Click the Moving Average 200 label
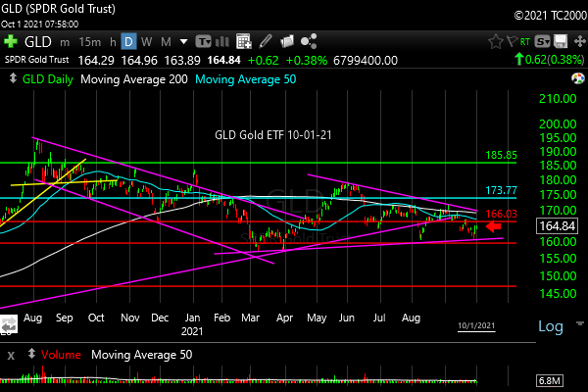The width and height of the screenshot is (588, 392). 134,79
